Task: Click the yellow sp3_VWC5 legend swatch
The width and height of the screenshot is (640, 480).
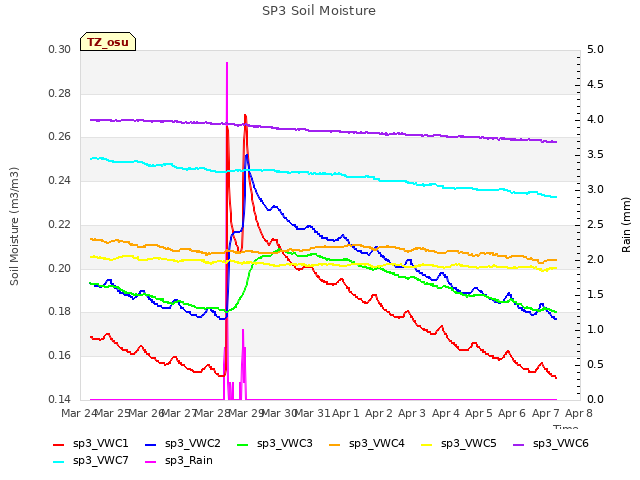Action: pyautogui.click(x=427, y=445)
